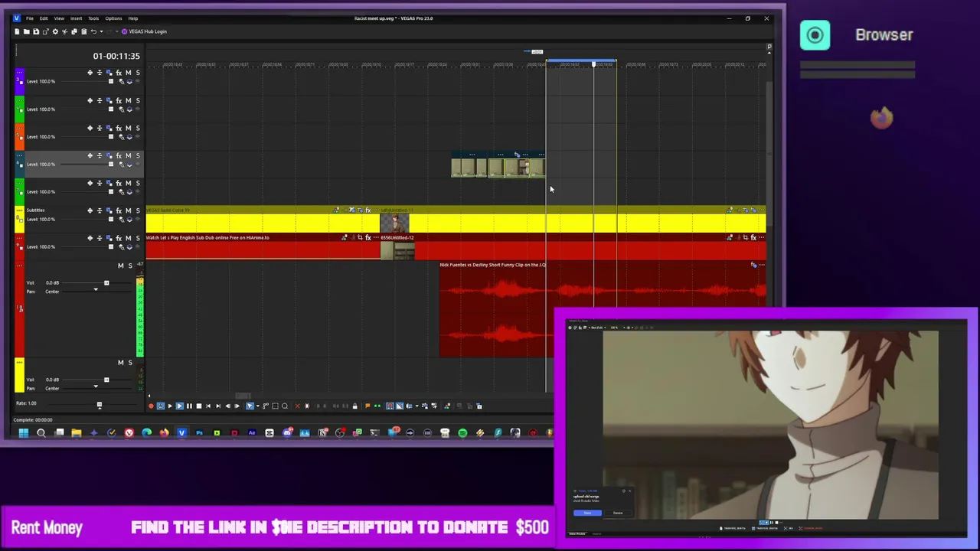Open Event FX on the HiAnime red clip
980x551 pixels.
pos(368,237)
